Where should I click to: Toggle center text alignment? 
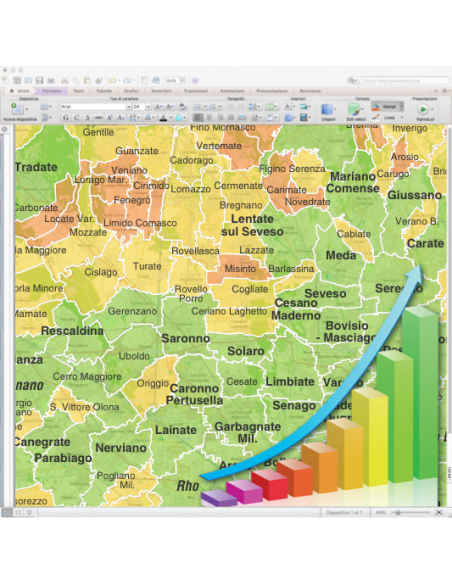click(x=209, y=118)
